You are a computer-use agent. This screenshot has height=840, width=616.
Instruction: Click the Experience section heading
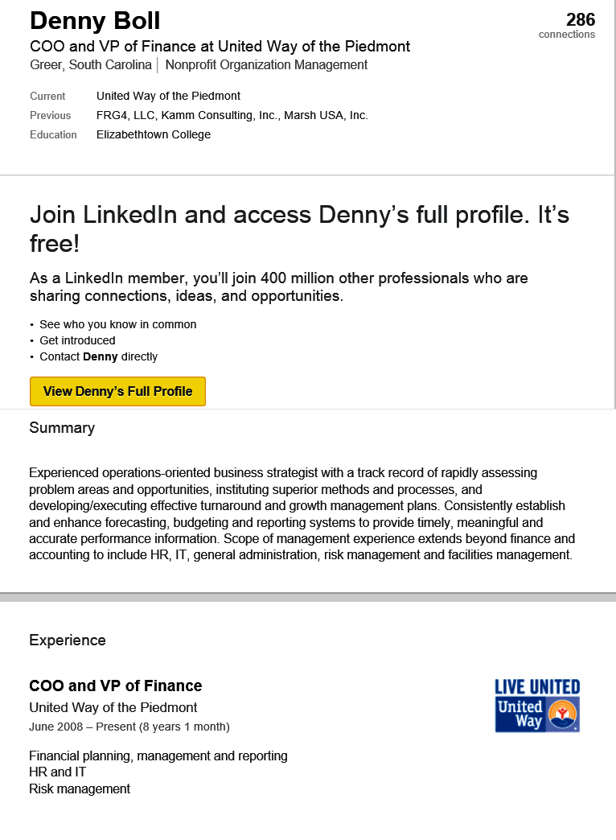[68, 640]
